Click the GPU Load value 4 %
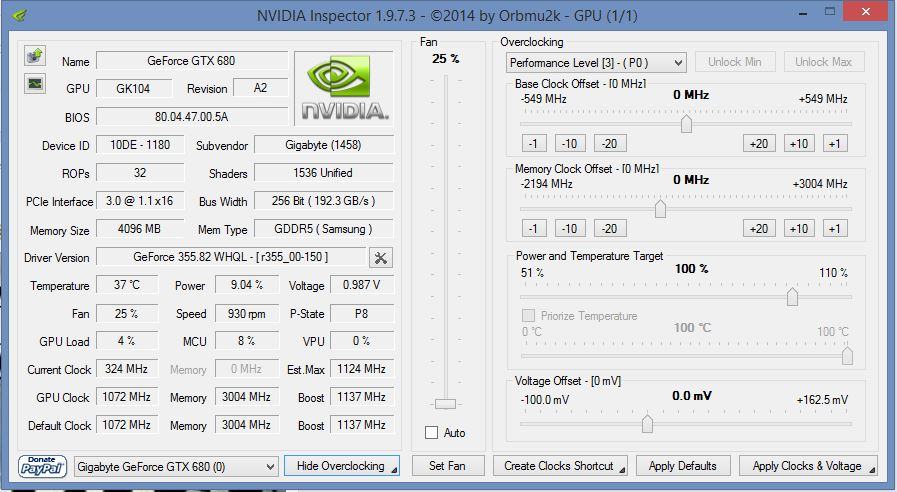This screenshot has height=492, width=897. click(x=127, y=341)
